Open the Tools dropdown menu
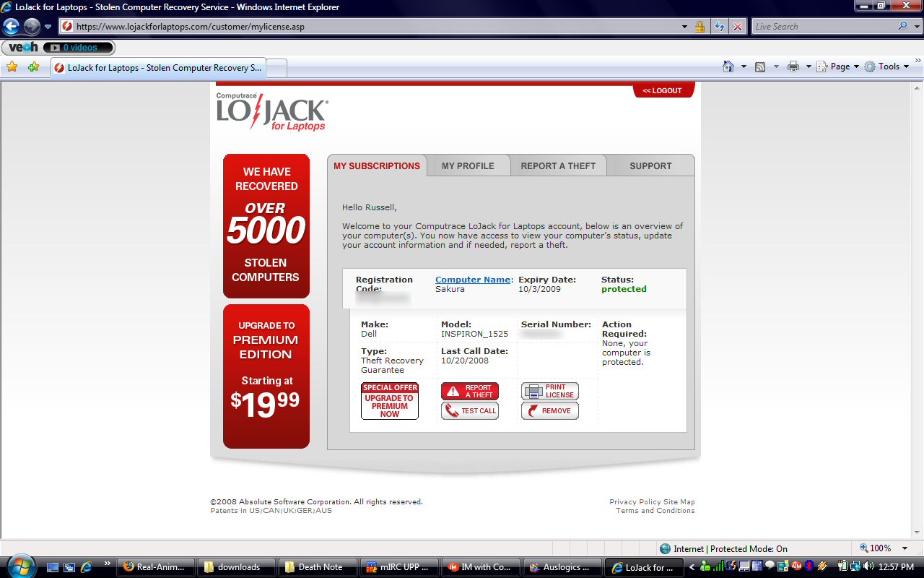The width and height of the screenshot is (924, 578). pos(886,66)
